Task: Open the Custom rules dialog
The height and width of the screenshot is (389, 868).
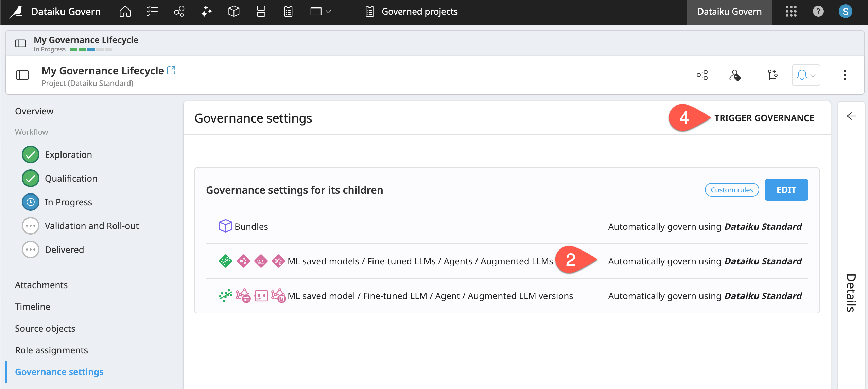Action: [x=731, y=190]
